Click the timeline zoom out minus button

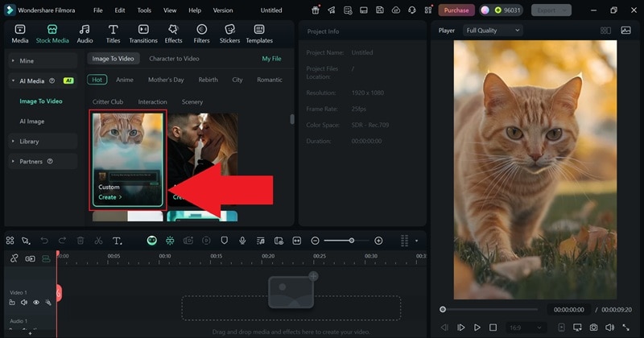315,241
